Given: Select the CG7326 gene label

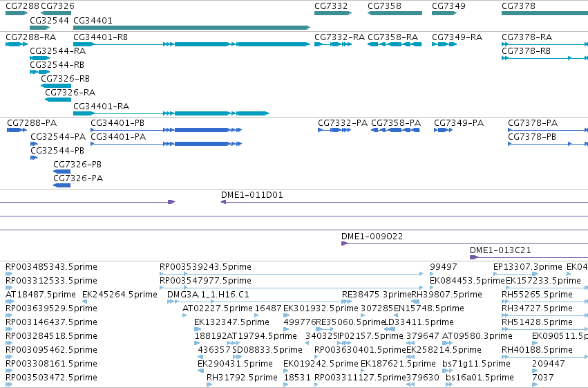Looking at the screenshot, I should pyautogui.click(x=57, y=6).
